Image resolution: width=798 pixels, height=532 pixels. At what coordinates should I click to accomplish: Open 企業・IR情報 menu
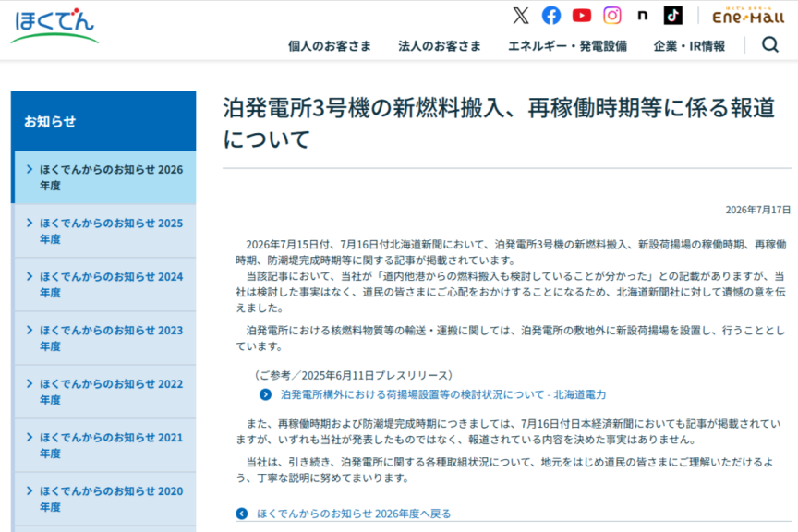(689, 46)
